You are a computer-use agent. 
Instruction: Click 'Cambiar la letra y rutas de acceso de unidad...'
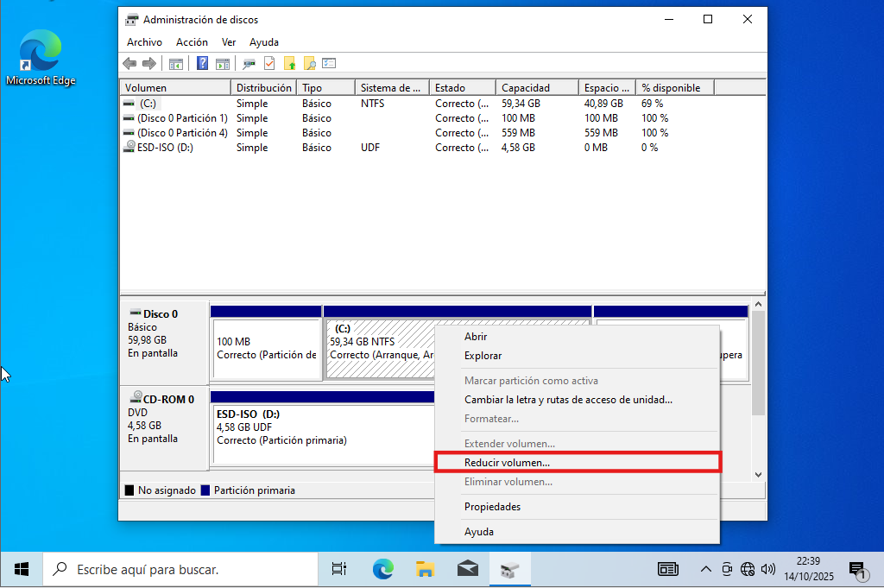click(x=568, y=400)
